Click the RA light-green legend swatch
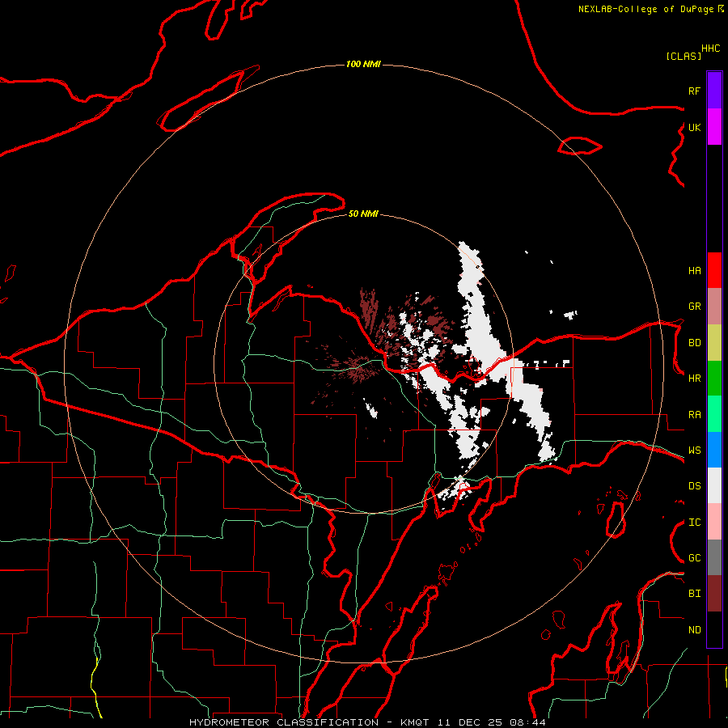 pos(714,413)
